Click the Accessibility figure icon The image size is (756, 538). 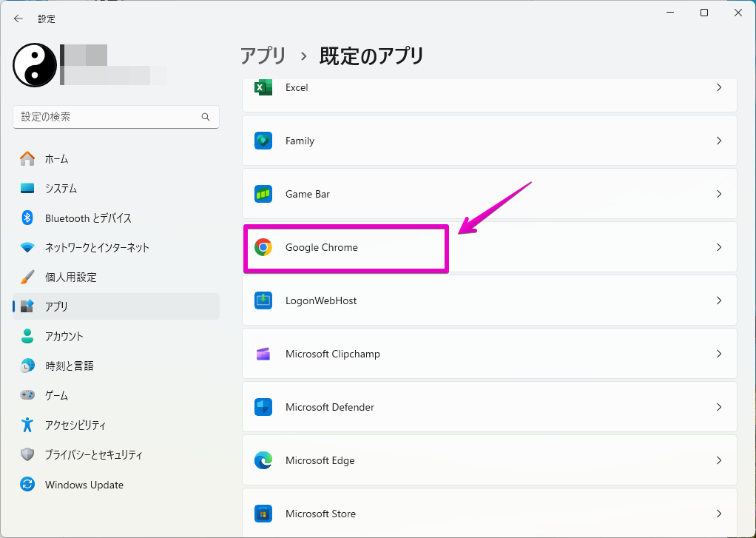pyautogui.click(x=27, y=425)
